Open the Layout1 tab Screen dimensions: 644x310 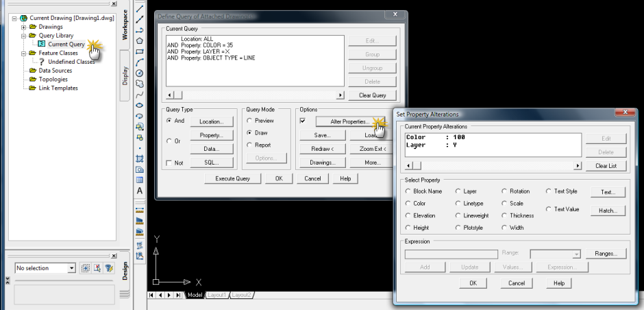click(x=216, y=295)
